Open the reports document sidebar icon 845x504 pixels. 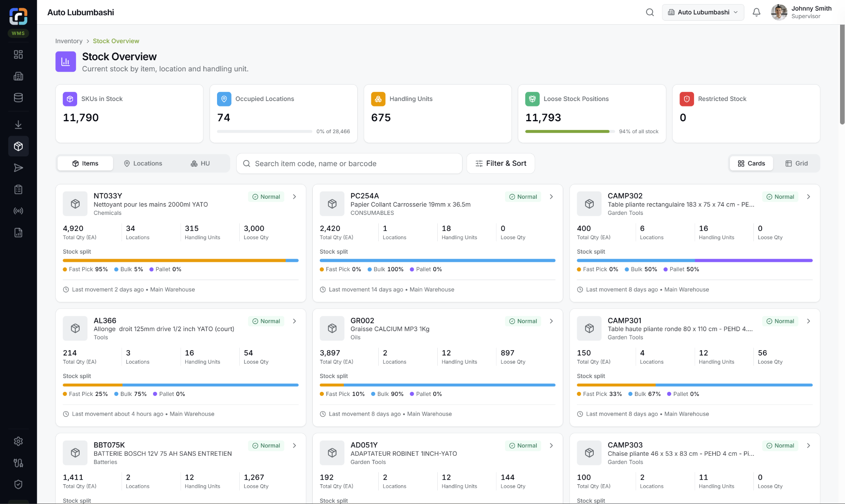(x=18, y=233)
